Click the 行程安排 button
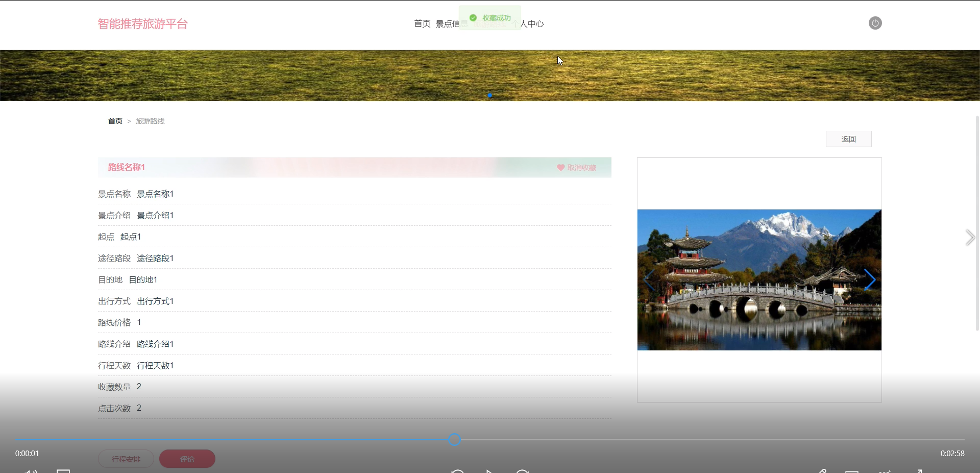 click(126, 459)
